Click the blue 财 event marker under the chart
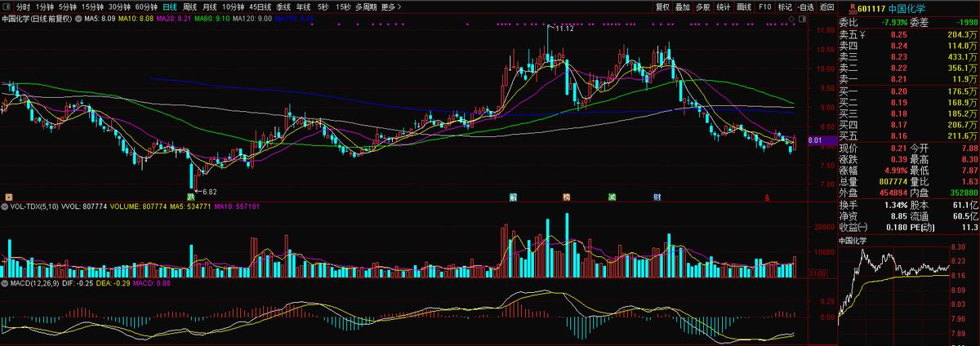Viewport: 980px width, 346px height. point(657,197)
